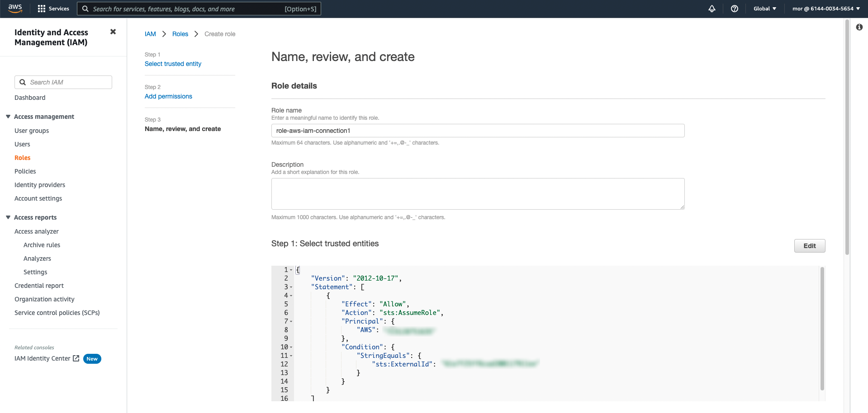
Task: Collapse the Access reports section
Action: [8, 217]
